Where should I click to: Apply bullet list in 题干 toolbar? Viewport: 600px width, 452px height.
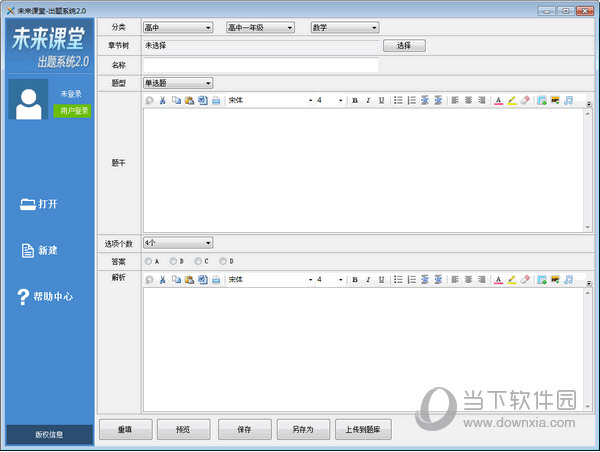tap(398, 100)
